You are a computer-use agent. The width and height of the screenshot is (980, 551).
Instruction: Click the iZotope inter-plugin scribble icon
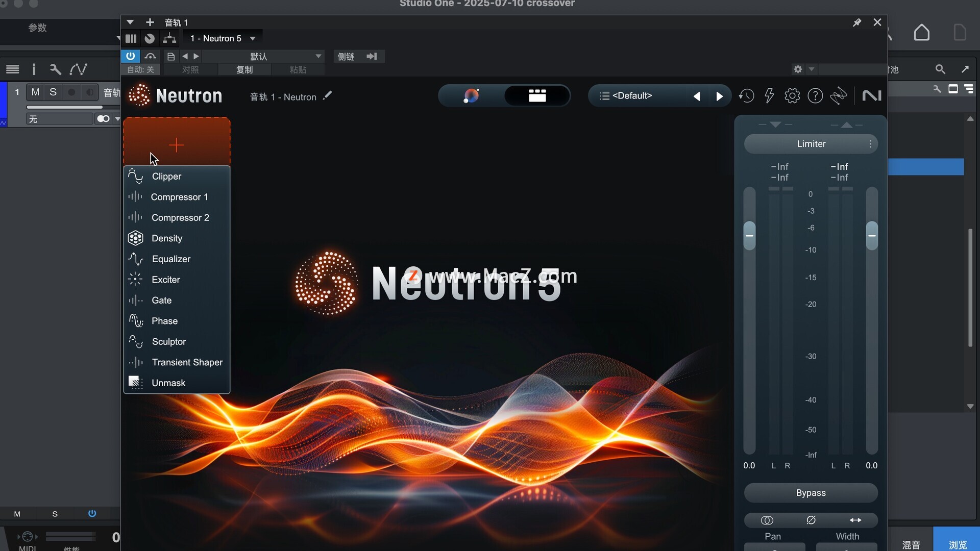839,95
